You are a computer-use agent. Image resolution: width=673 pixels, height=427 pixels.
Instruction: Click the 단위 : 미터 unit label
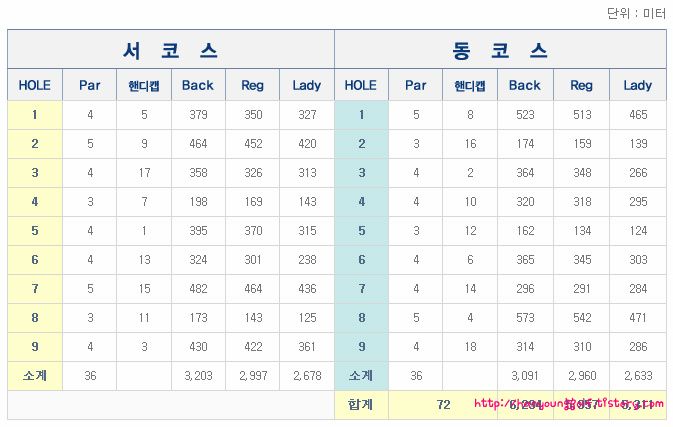tap(636, 13)
